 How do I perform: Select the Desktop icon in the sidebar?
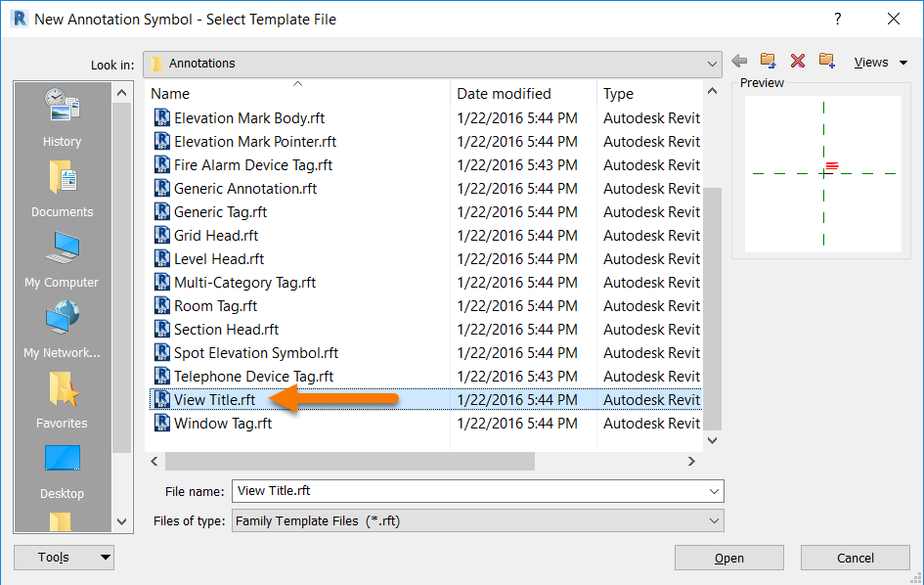61,458
